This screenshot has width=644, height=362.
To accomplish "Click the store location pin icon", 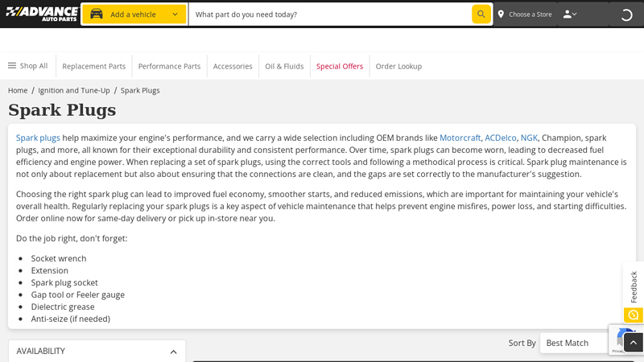I will pos(501,14).
